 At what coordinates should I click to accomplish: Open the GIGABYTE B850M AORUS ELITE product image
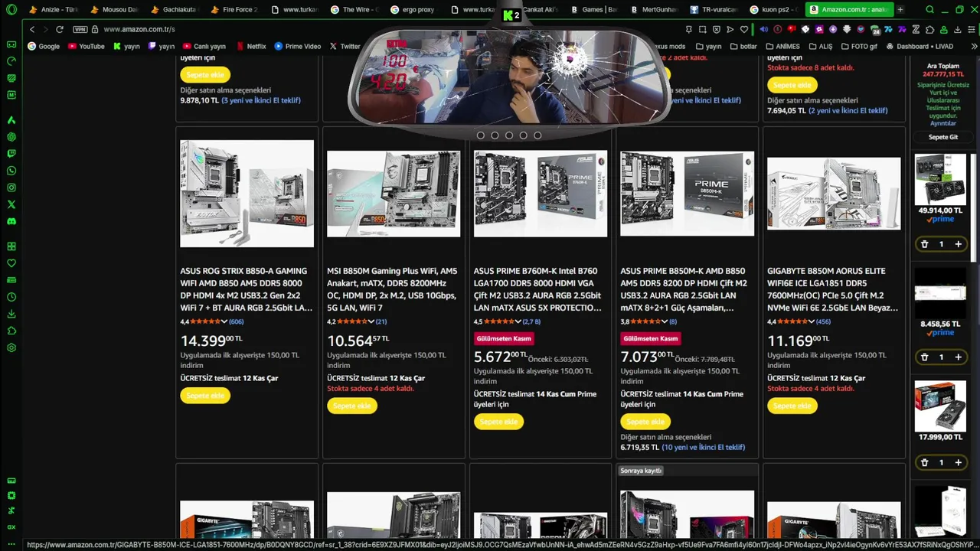click(834, 194)
